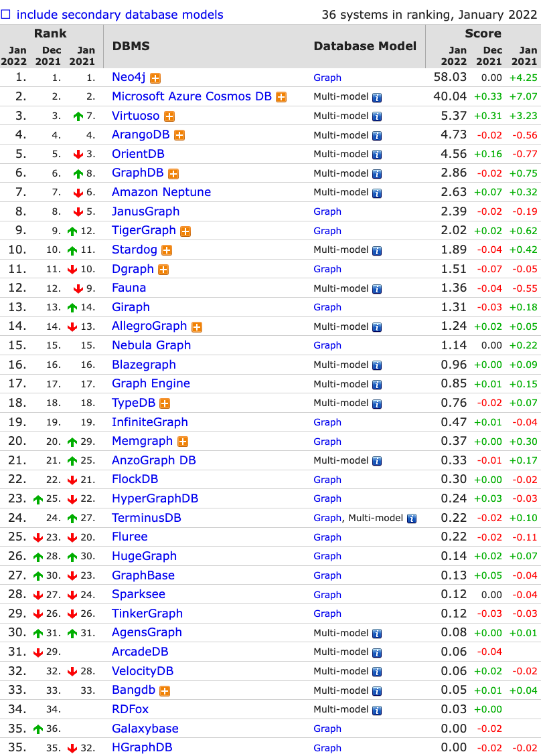Viewport: 541px width, 756px height.
Task: Click the Graph model link in Galaxybase row
Action: pos(327,729)
